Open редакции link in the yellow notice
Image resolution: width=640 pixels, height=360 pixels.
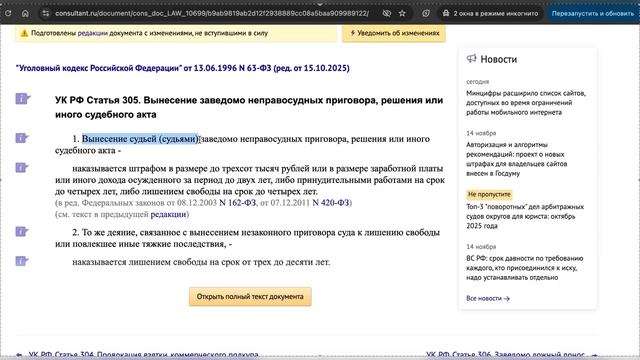pyautogui.click(x=92, y=33)
